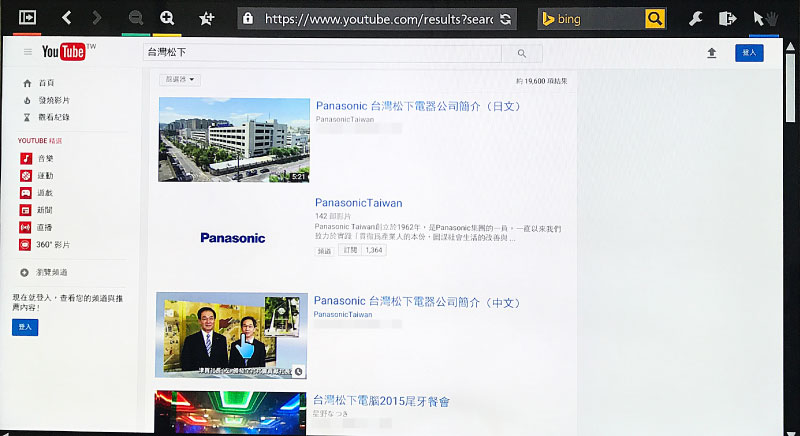Click the yellow Bing search button

[655, 19]
